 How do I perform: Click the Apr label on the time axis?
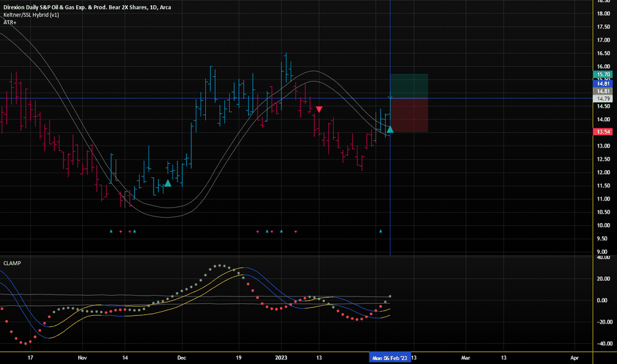[x=575, y=357]
